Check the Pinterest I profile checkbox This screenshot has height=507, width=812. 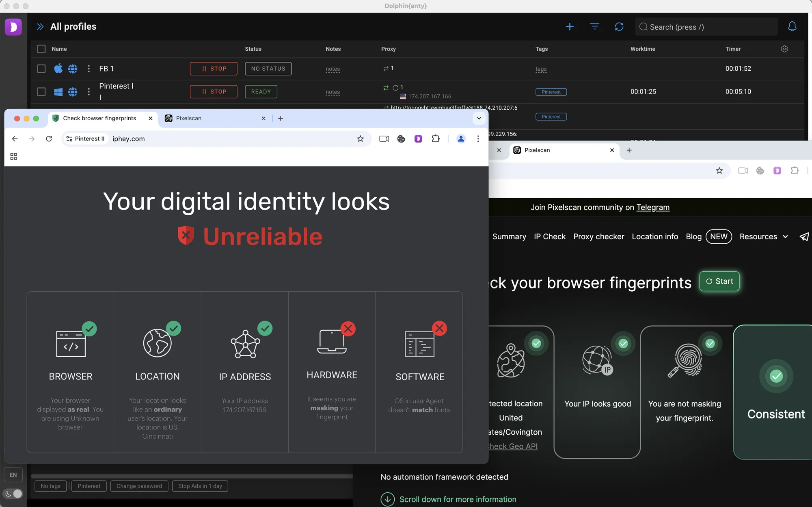tap(41, 92)
